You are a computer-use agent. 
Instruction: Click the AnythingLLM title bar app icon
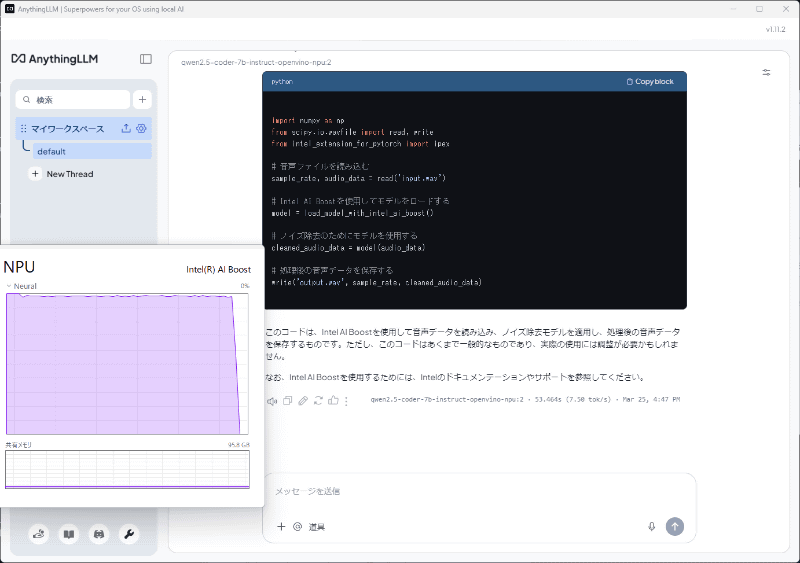9,9
